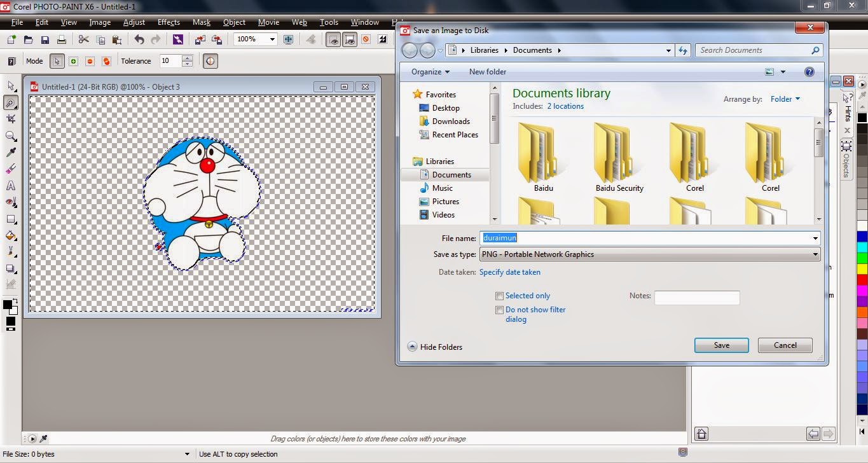Open the 100% zoom level dropdown
This screenshot has width=868, height=463.
click(272, 39)
